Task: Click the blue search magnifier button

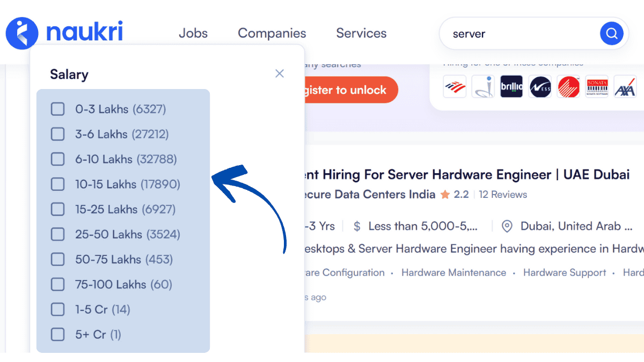Action: coord(611,34)
